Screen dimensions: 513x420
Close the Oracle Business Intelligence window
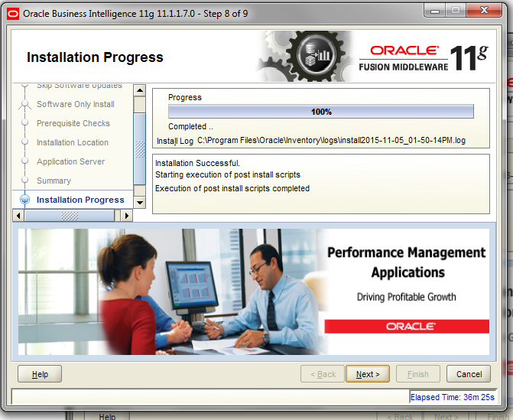485,11
